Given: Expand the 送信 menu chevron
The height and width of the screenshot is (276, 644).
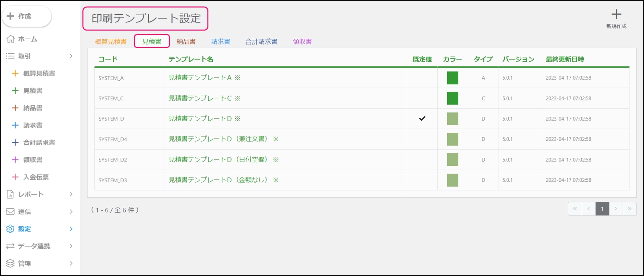Looking at the screenshot, I should tap(71, 212).
